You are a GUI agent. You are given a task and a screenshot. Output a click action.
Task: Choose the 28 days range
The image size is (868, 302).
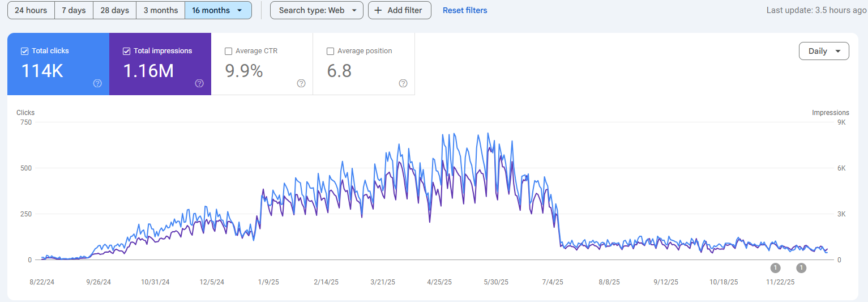pyautogui.click(x=114, y=10)
